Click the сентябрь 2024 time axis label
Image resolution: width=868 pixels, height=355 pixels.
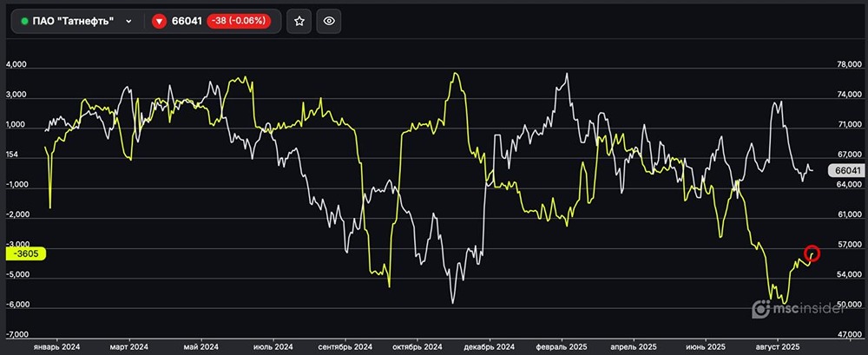click(345, 347)
